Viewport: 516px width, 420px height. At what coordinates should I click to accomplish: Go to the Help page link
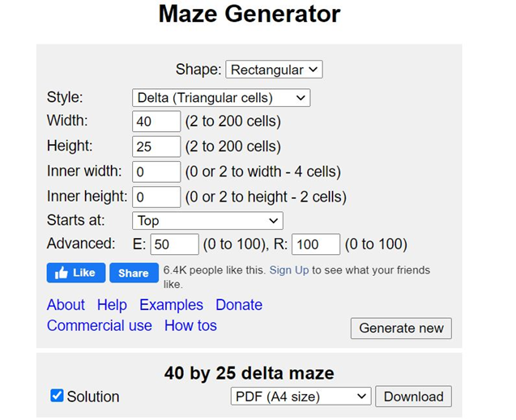112,305
